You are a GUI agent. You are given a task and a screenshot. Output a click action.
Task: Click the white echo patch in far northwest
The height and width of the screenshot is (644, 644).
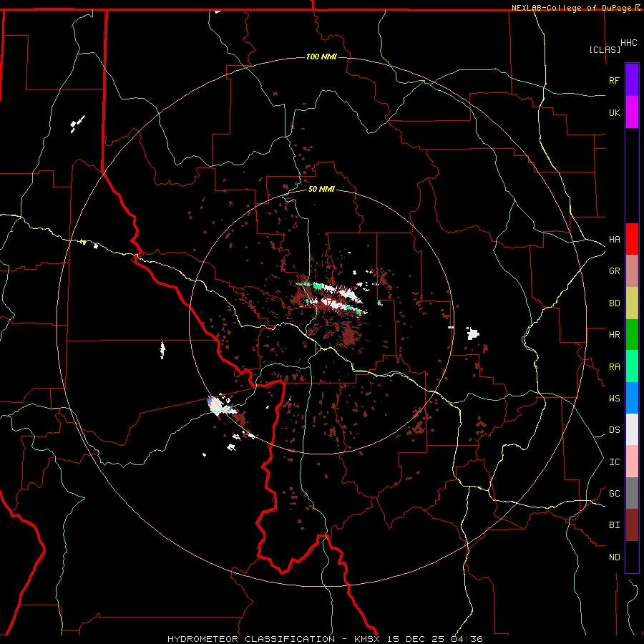77,123
